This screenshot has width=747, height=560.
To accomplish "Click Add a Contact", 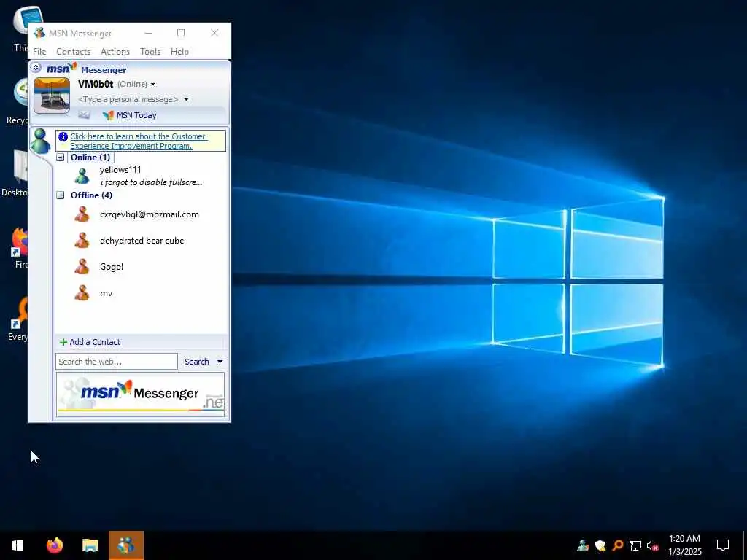I will [95, 342].
